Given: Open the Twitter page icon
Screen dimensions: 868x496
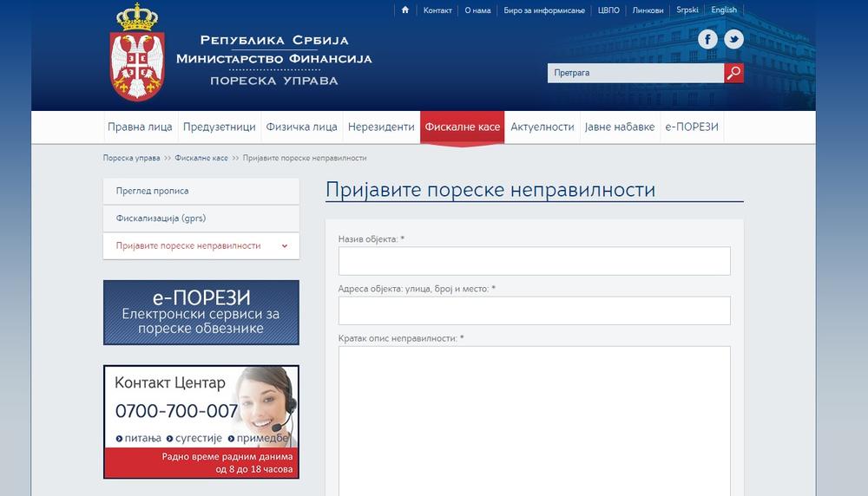Looking at the screenshot, I should click(733, 39).
